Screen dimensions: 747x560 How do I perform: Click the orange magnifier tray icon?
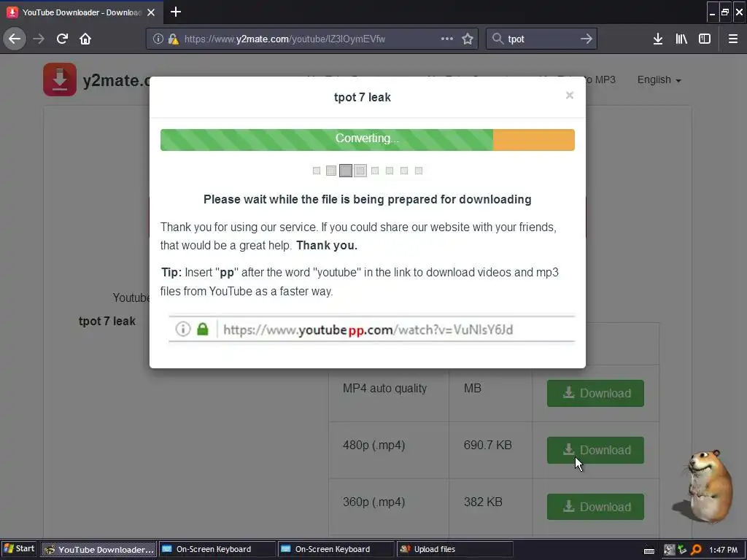(697, 550)
